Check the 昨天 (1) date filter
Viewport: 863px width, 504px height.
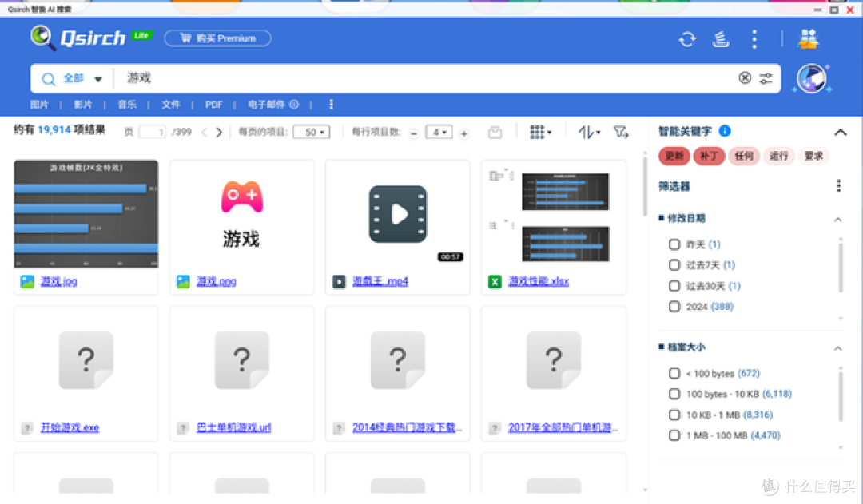tap(674, 244)
